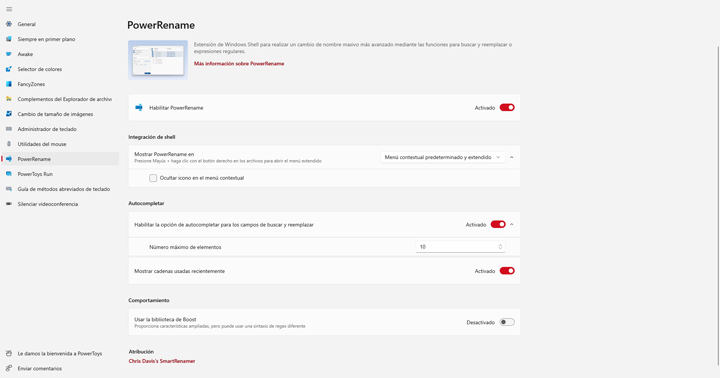The width and height of the screenshot is (720, 378).
Task: Open the General page label
Action: tap(27, 24)
